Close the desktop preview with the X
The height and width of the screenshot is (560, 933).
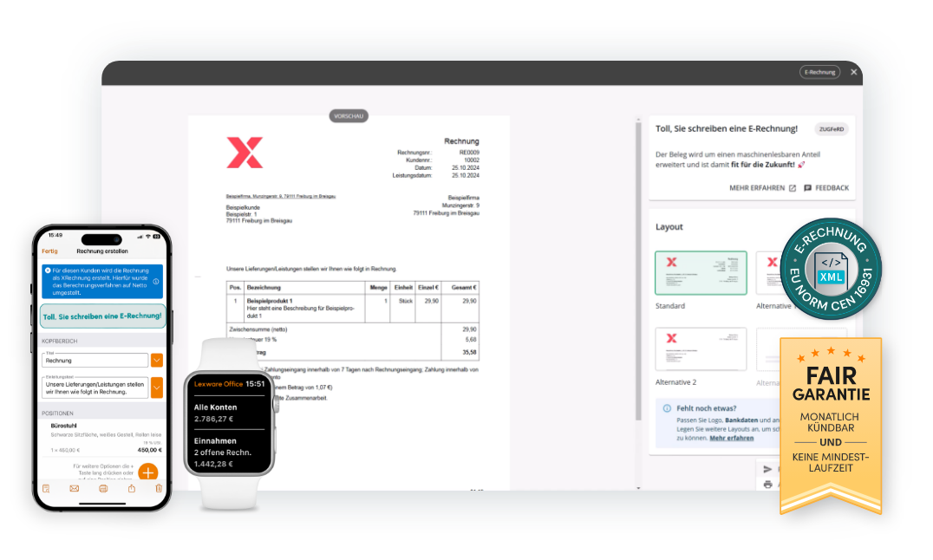[x=854, y=72]
